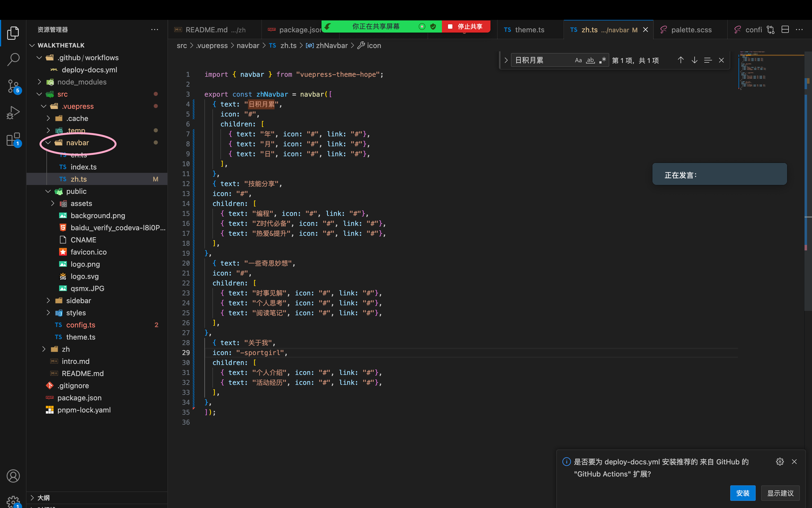Click find in selection icon
The width and height of the screenshot is (812, 508).
pyautogui.click(x=708, y=60)
